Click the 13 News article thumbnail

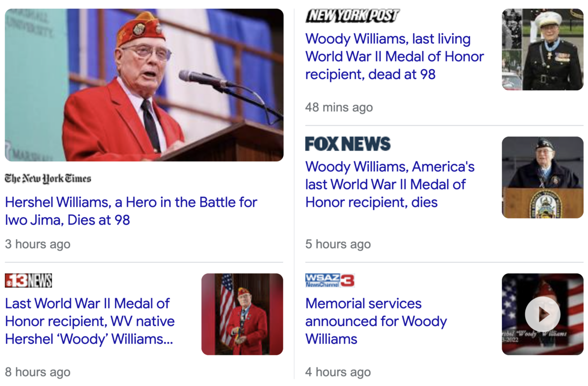[242, 314]
